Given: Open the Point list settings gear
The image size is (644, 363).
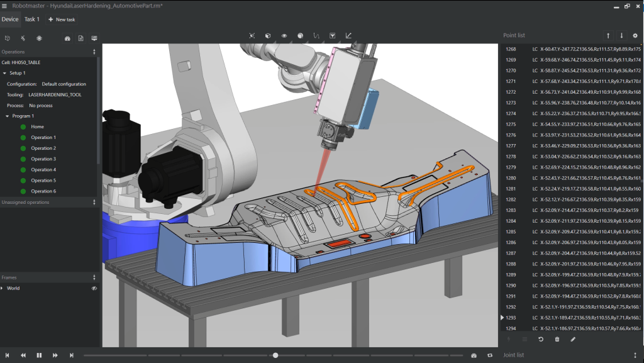Looking at the screenshot, I should (x=635, y=36).
